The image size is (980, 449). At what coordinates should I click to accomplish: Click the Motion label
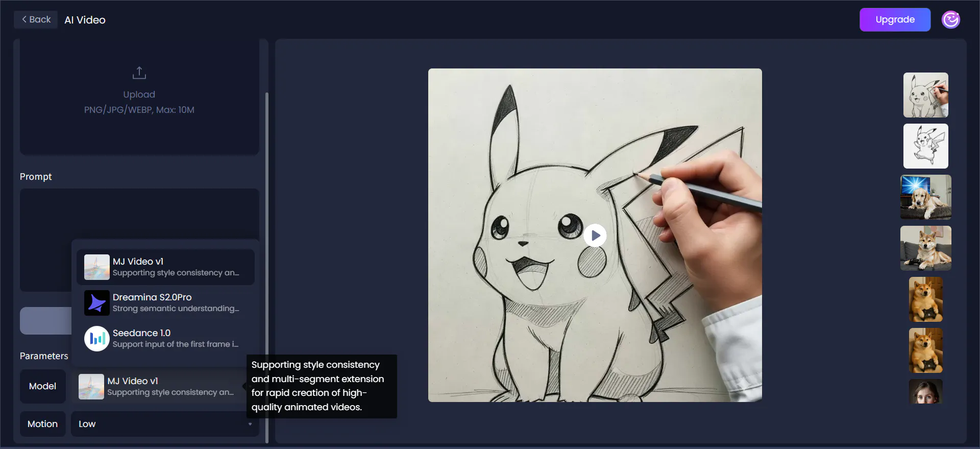43,424
